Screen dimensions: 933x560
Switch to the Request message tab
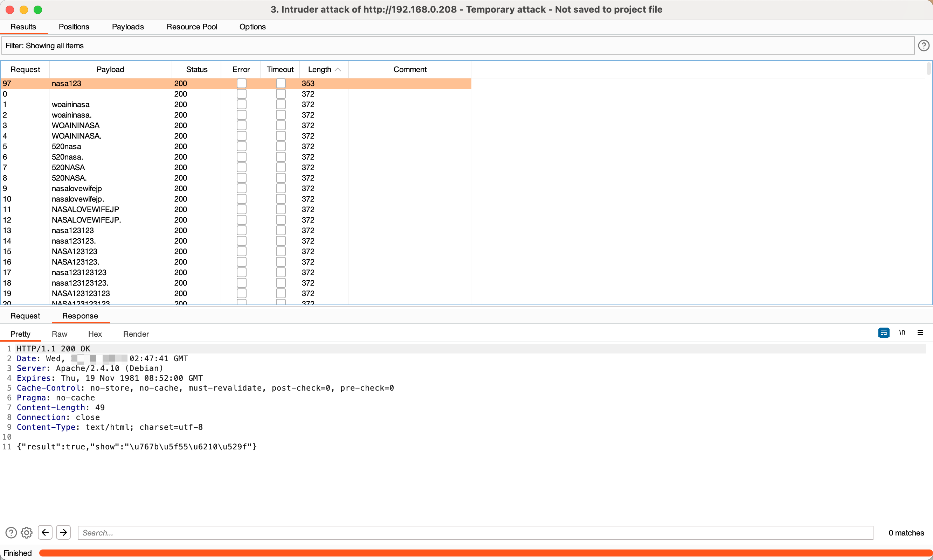[x=25, y=316]
